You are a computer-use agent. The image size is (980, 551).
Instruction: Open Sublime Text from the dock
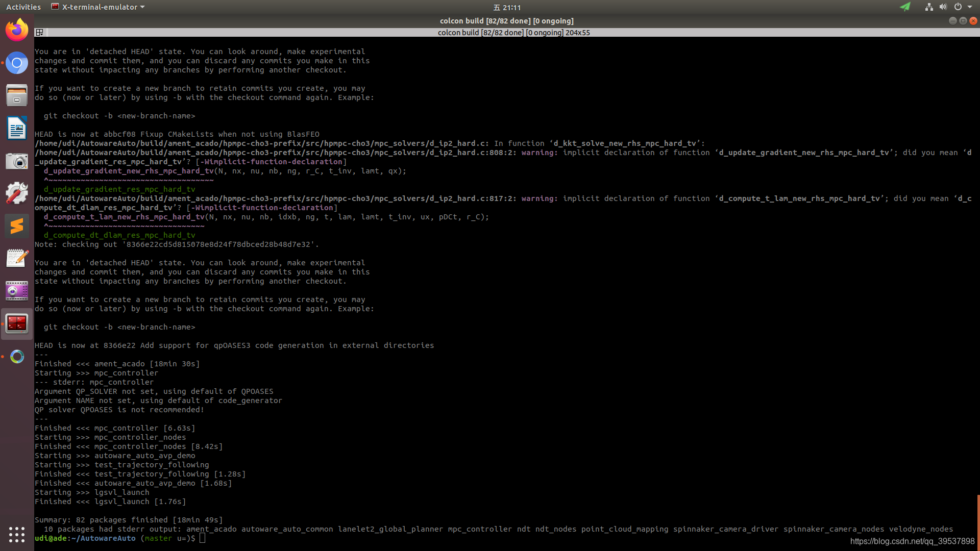click(17, 226)
